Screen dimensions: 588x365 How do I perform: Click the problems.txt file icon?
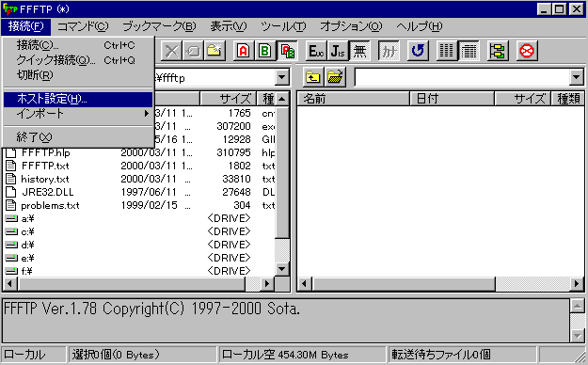pyautogui.click(x=11, y=205)
